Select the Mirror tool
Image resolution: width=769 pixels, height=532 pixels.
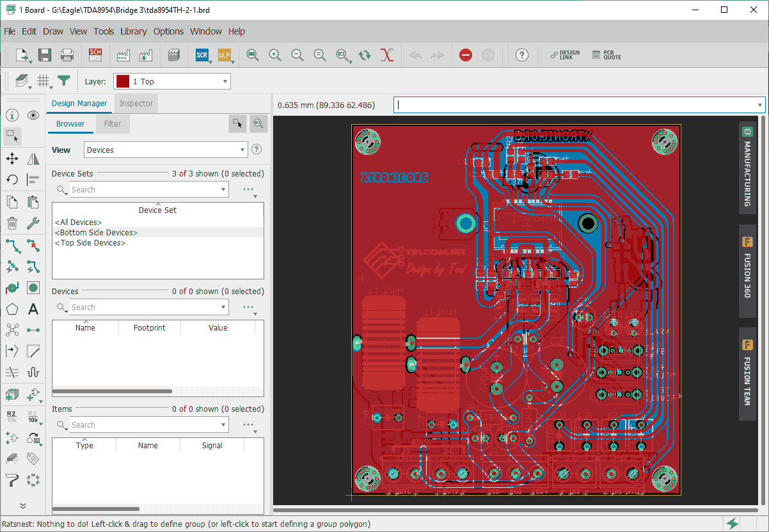pyautogui.click(x=33, y=159)
